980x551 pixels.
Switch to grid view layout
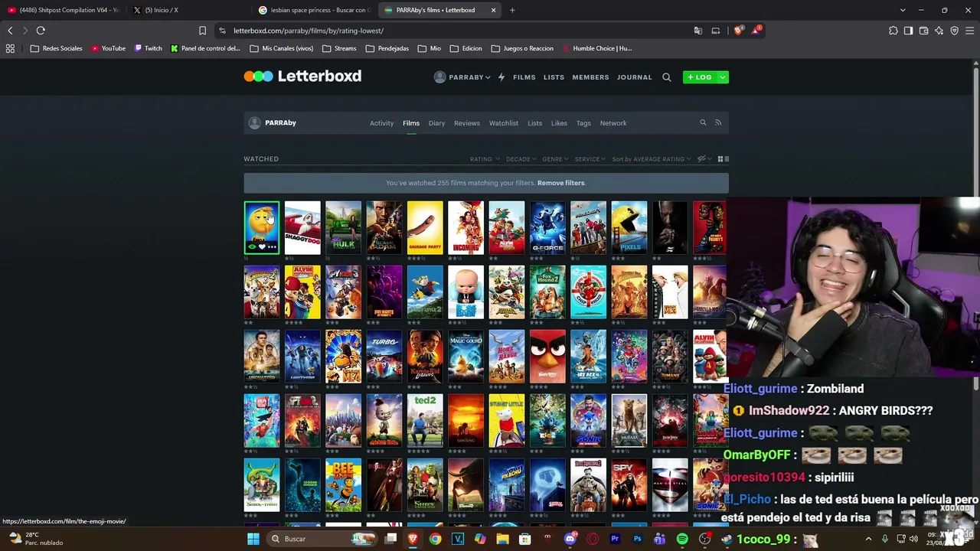pyautogui.click(x=720, y=159)
